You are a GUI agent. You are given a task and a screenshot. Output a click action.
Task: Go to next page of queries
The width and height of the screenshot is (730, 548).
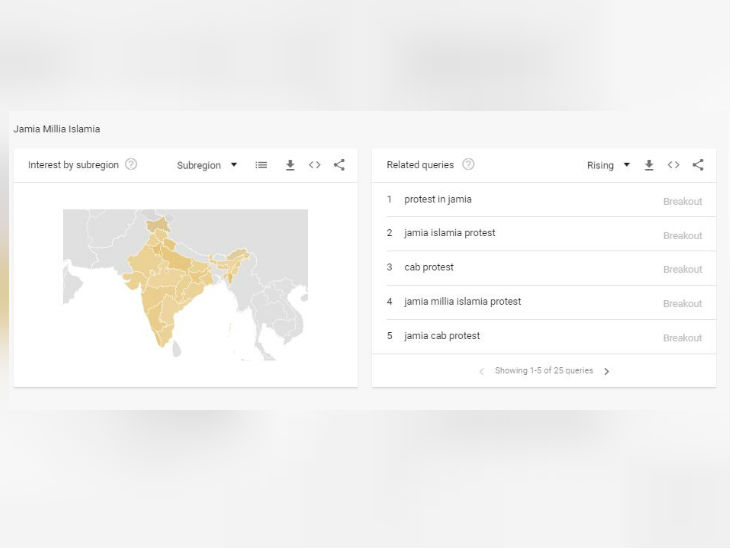point(606,371)
